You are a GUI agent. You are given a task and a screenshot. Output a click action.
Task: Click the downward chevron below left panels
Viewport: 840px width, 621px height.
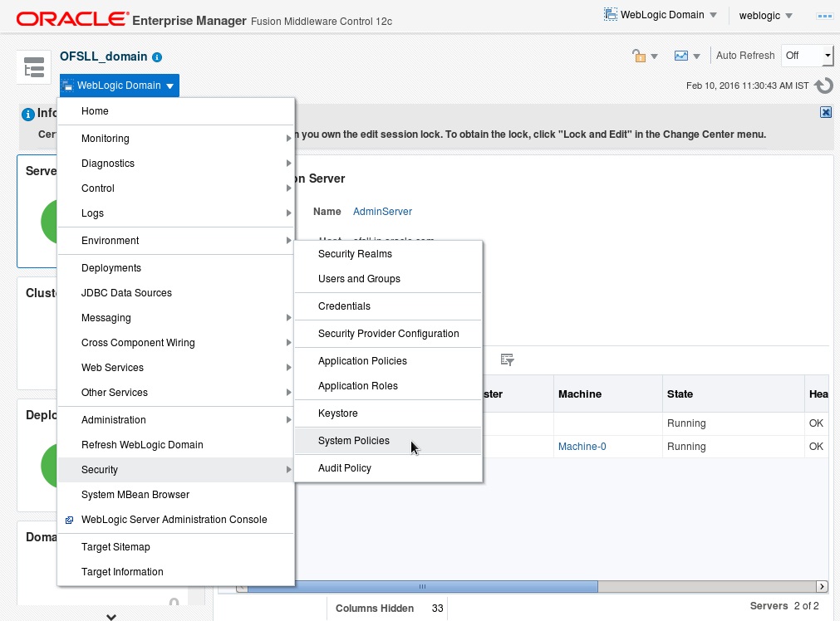[111, 617]
